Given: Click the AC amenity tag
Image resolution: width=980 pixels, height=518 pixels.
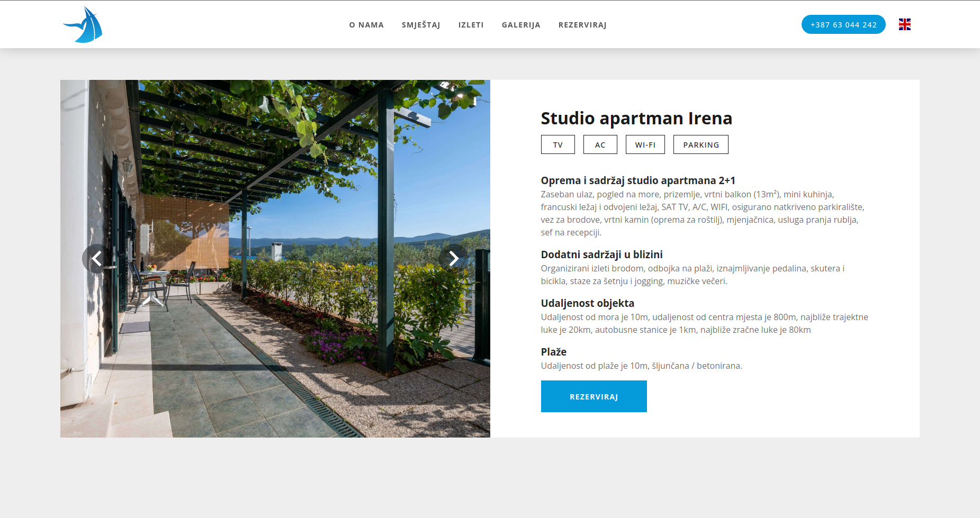Looking at the screenshot, I should [600, 144].
